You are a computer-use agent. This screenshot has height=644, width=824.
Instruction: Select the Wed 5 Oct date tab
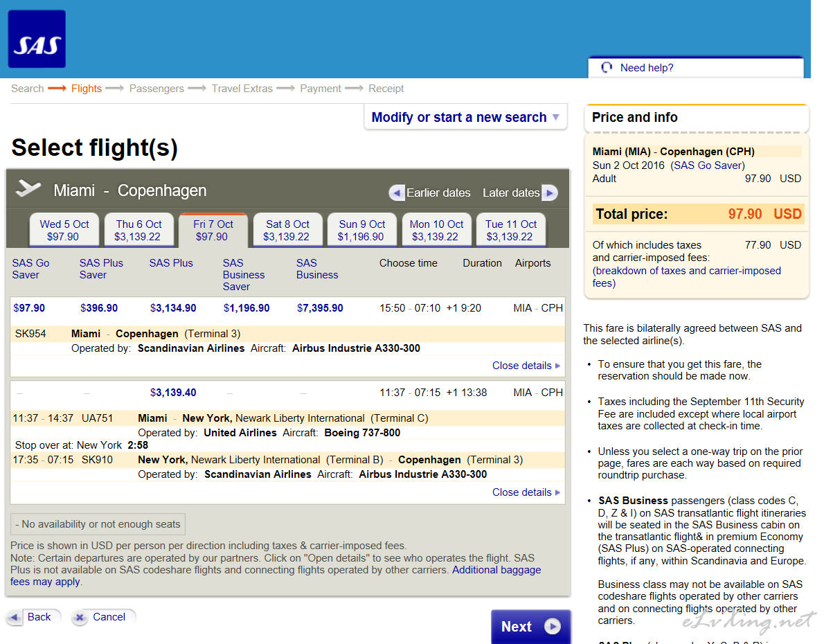click(x=64, y=231)
